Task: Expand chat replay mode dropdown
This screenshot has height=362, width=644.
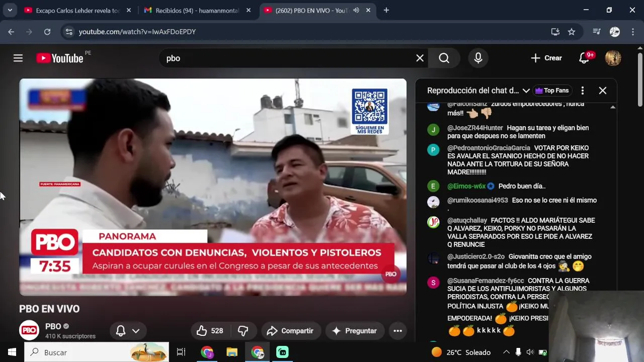Action: click(x=526, y=90)
